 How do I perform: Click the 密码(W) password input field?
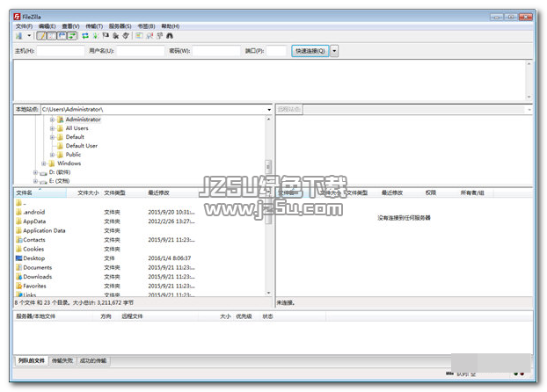216,51
